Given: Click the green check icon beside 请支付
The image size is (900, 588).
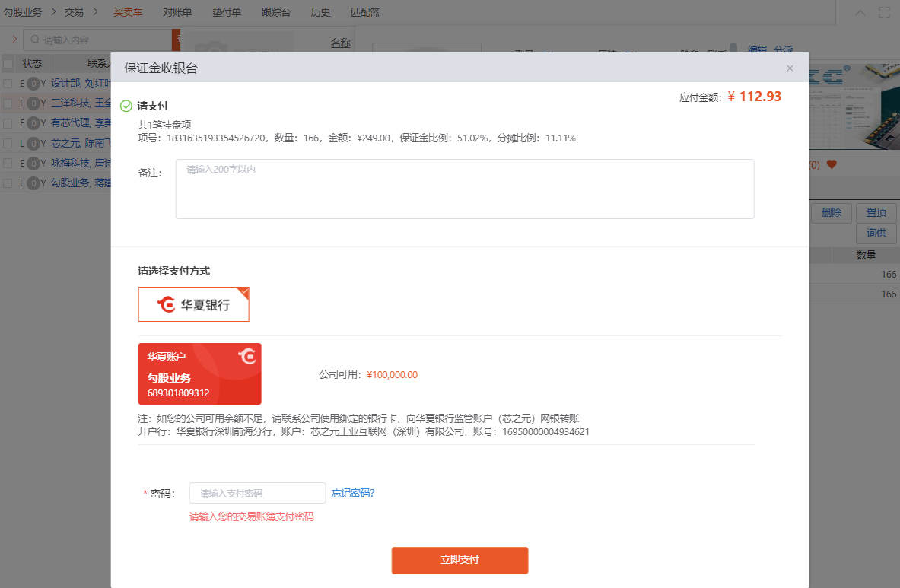Looking at the screenshot, I should [x=126, y=106].
